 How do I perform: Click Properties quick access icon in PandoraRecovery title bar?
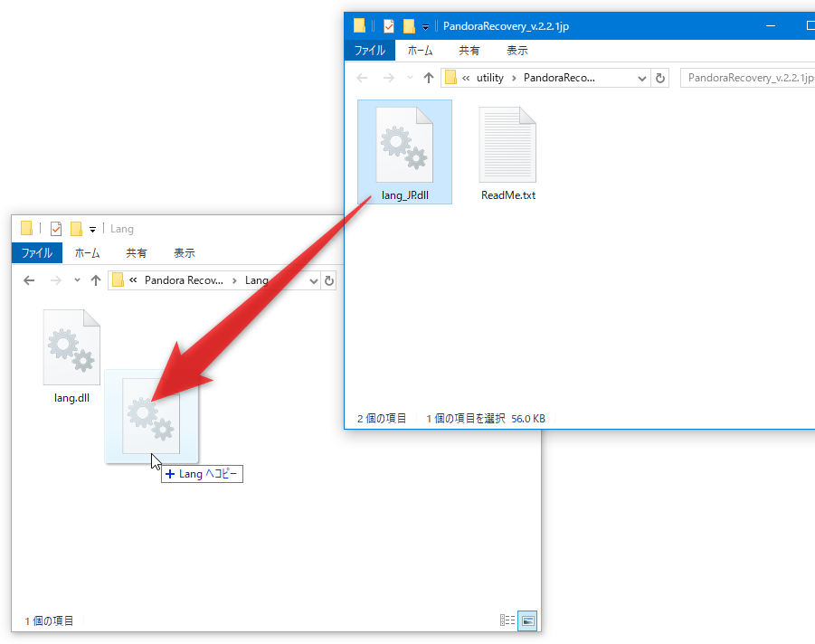coord(389,26)
